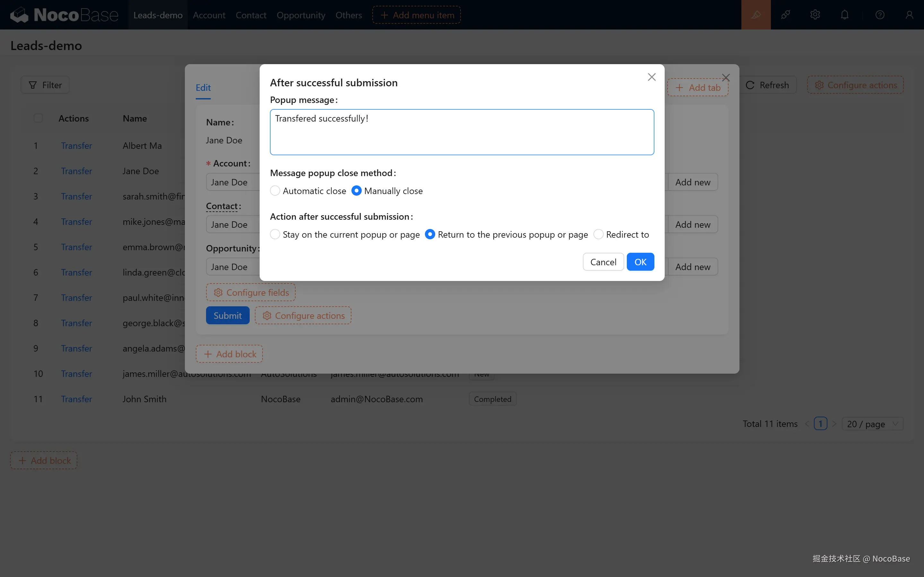Screen dimensions: 924x577
Task: Click Add menu item in the navbar
Action: [417, 15]
